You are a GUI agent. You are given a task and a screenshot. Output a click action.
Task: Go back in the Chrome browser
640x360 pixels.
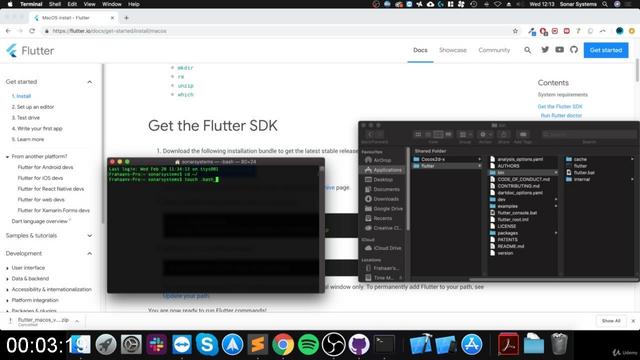click(9, 31)
